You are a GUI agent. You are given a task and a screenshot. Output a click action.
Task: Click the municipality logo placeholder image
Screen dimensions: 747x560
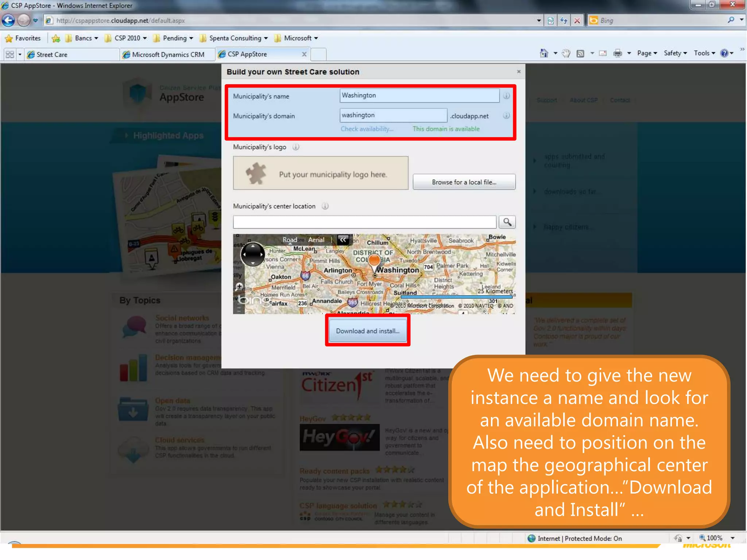321,173
